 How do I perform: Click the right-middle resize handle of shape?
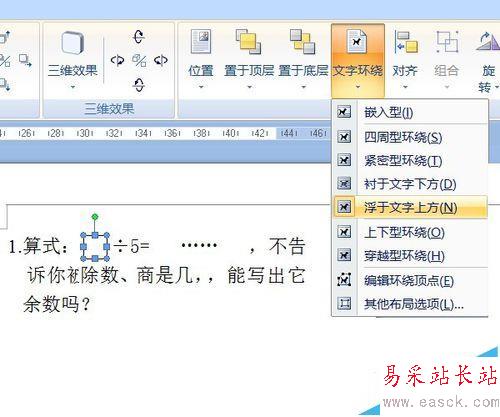107,247
